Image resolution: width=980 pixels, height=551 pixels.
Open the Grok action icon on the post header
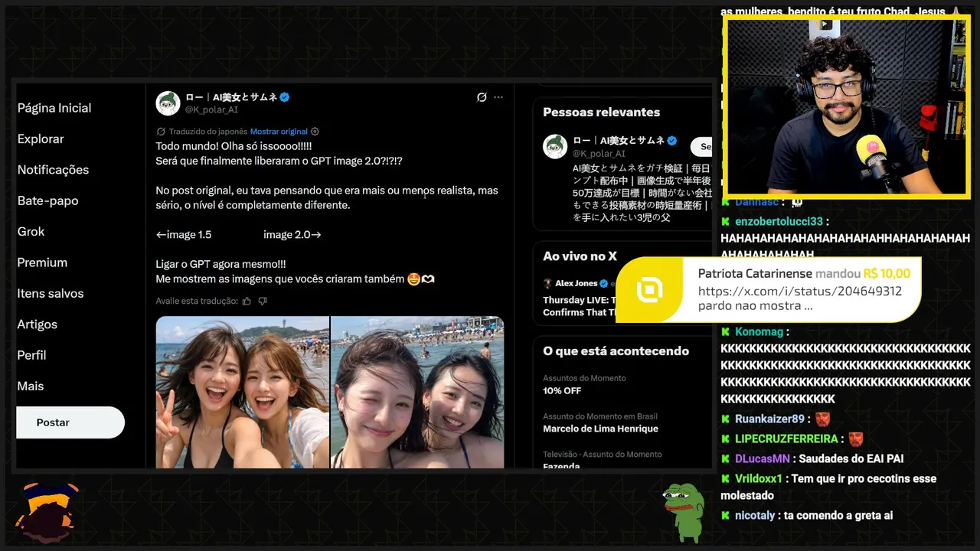coord(482,97)
